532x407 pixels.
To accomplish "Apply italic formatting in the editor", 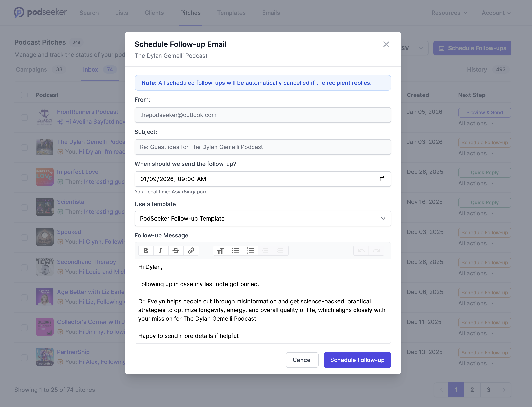I will (x=161, y=251).
